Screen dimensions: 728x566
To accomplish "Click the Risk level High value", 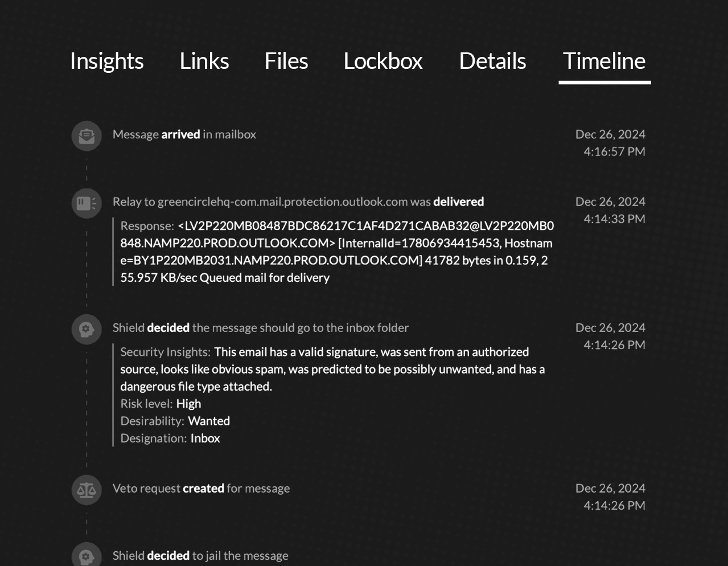I will [189, 404].
